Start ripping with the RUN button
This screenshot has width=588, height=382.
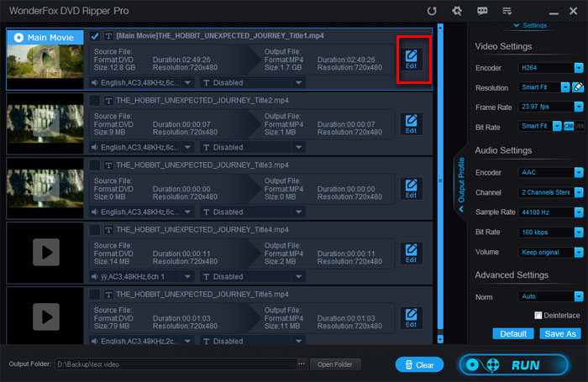(x=514, y=364)
